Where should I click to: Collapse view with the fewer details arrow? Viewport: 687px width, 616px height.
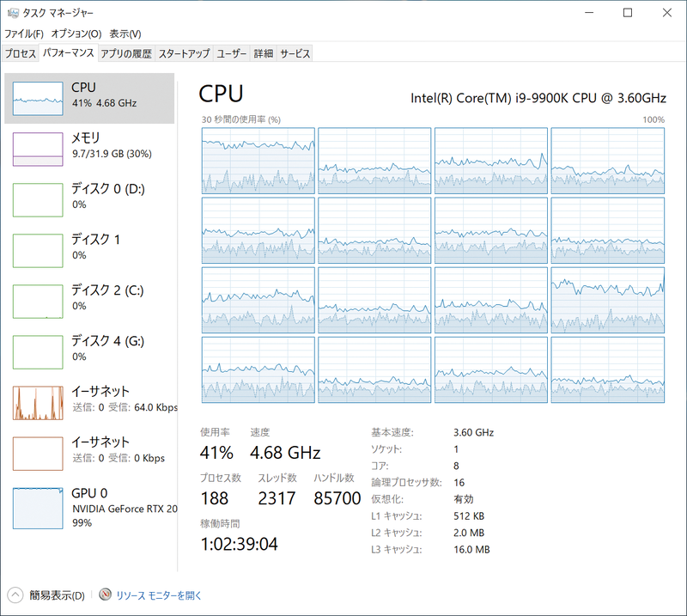(15, 595)
